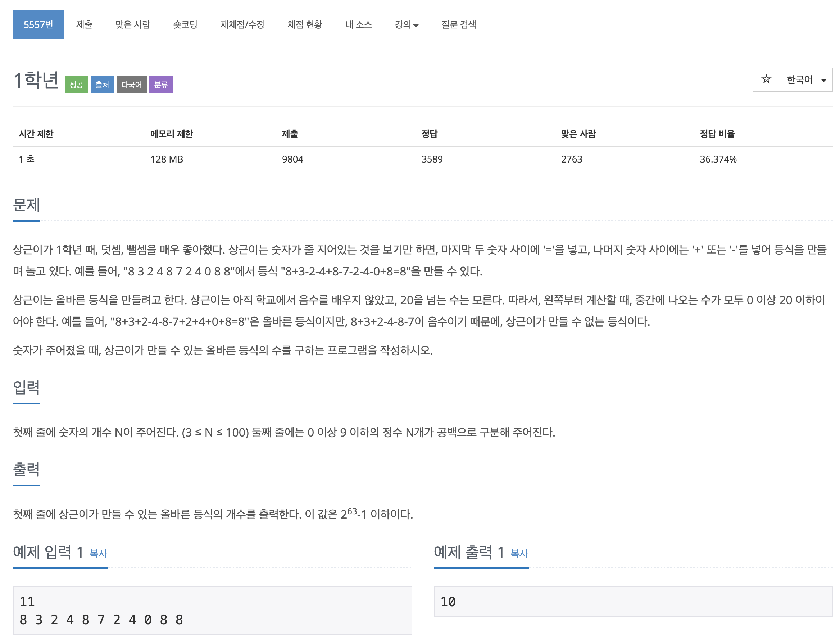Click the star favorite icon
Viewport: 840px width, 643px height.
click(x=766, y=79)
